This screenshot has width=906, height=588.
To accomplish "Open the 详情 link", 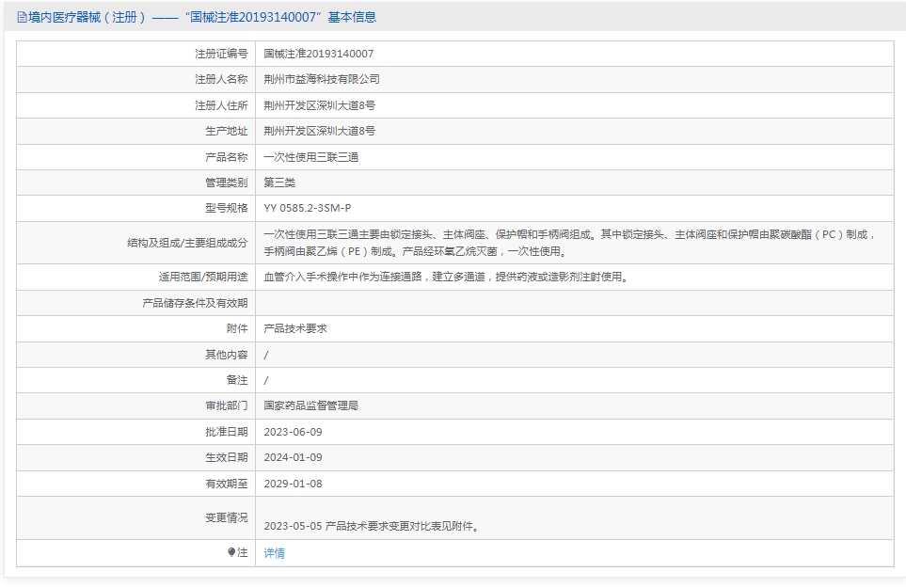I will (x=274, y=553).
